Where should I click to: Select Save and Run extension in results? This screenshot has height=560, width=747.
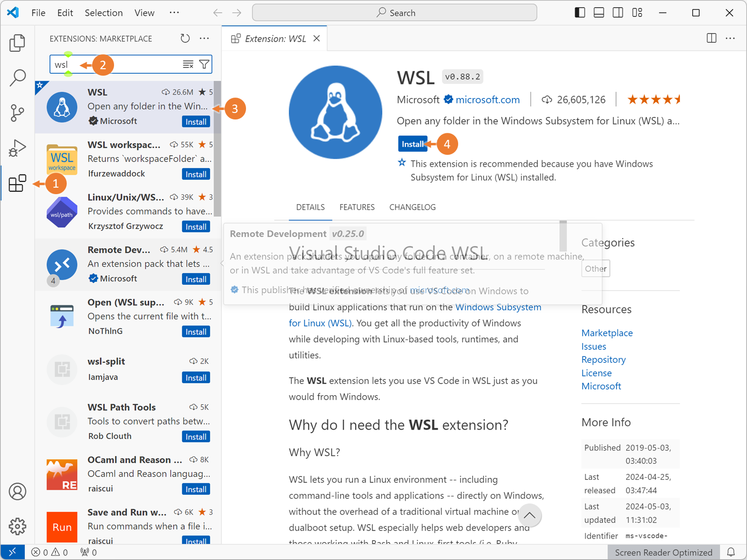pos(128,524)
